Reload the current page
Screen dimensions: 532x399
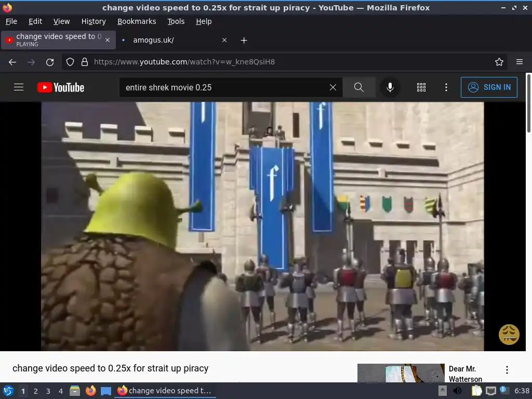pyautogui.click(x=50, y=62)
